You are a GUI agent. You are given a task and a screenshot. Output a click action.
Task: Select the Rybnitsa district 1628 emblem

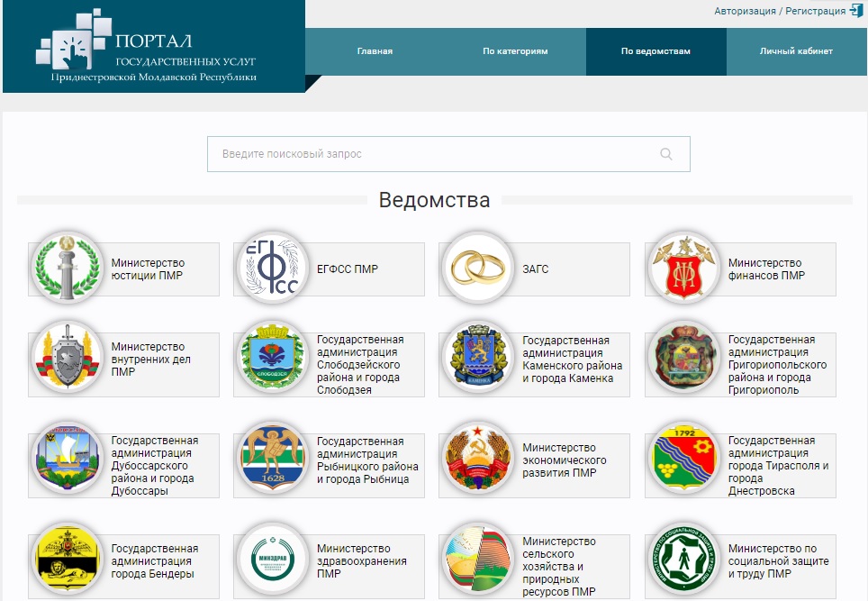tap(269, 460)
